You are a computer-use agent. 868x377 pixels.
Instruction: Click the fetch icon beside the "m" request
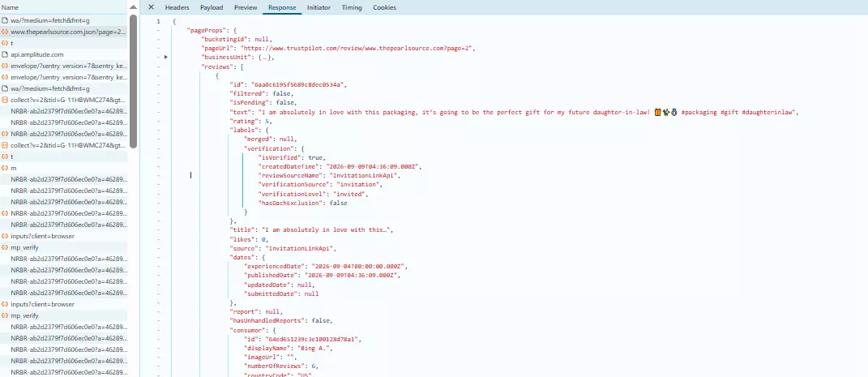click(x=5, y=168)
